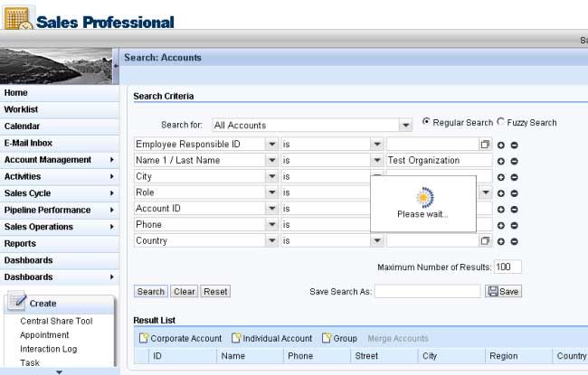Click the new Group icon
Image resolution: width=588 pixels, height=375 pixels.
pyautogui.click(x=327, y=338)
